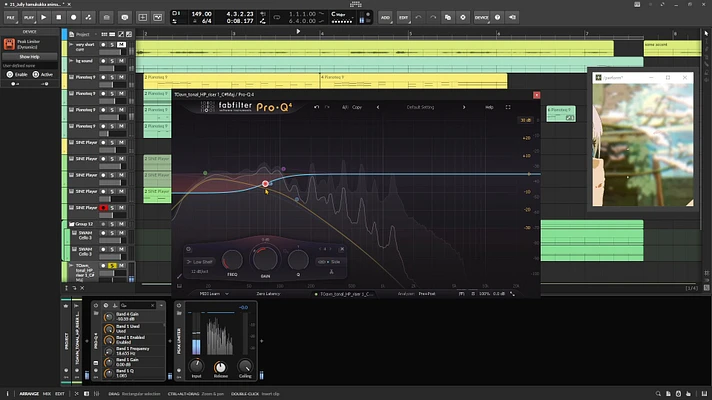Open the Low Shelf filter shape dropdown

(x=200, y=262)
